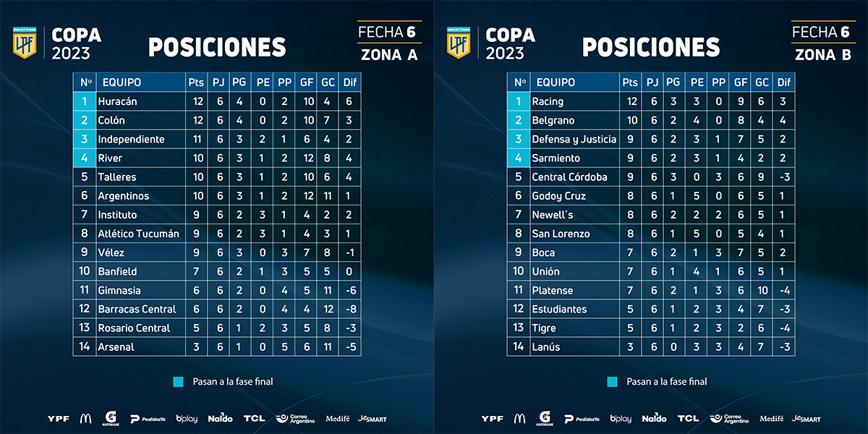Click the FECHA 6 label above ZONA B
The image size is (868, 434).
point(820,32)
